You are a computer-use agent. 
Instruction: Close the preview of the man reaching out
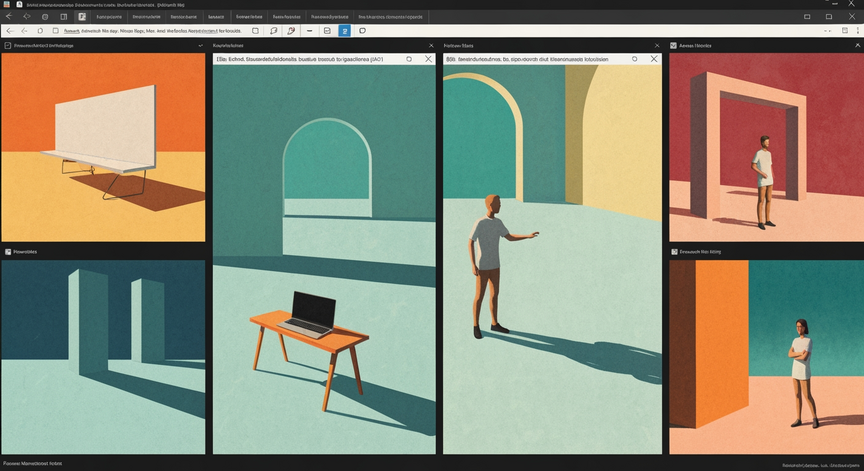click(654, 59)
